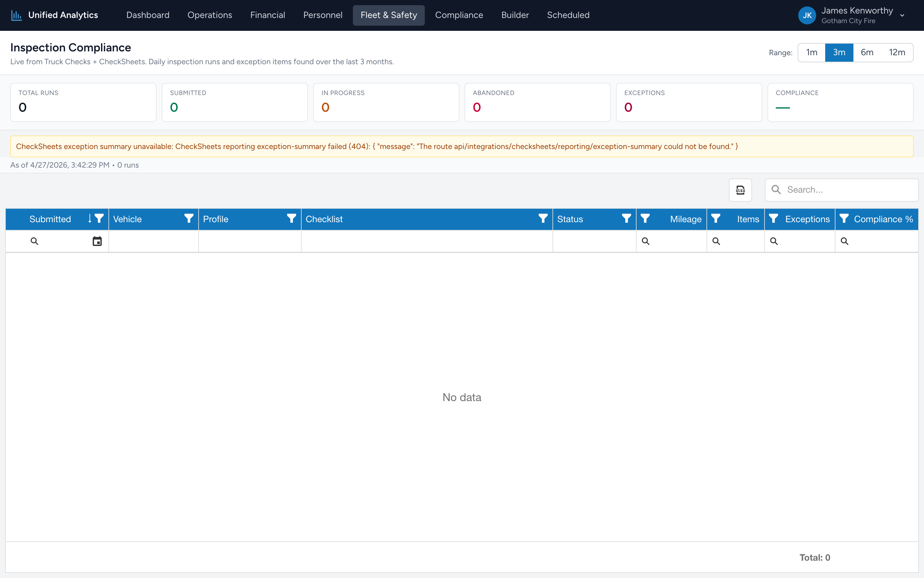Click the Mileage filter row magnifier icon
924x578 pixels.
coord(646,241)
